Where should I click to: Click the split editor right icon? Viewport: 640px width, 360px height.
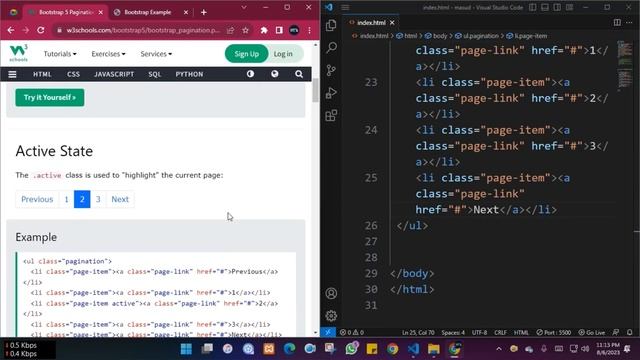coord(617,22)
